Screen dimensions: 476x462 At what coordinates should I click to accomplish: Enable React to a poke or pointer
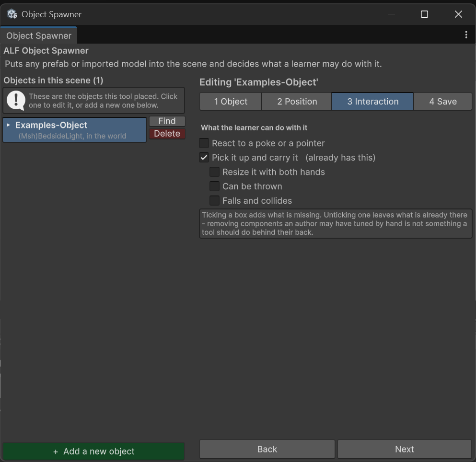pos(204,143)
